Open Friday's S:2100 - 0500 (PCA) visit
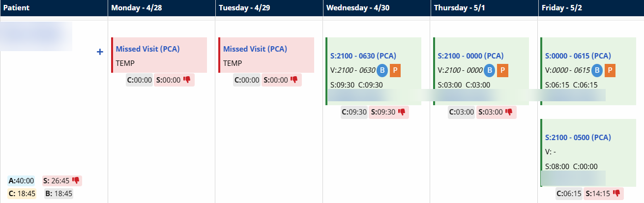This screenshot has height=203, width=644. (578, 137)
